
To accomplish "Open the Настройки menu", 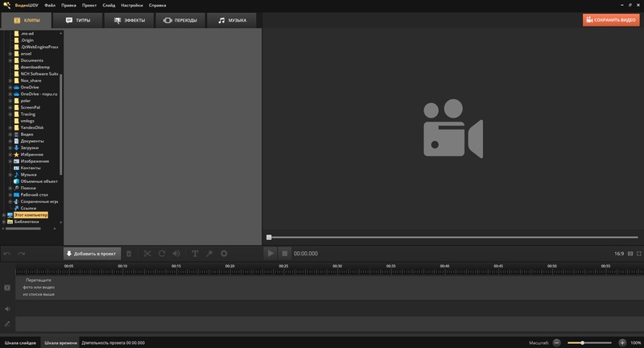I will 132,5.
